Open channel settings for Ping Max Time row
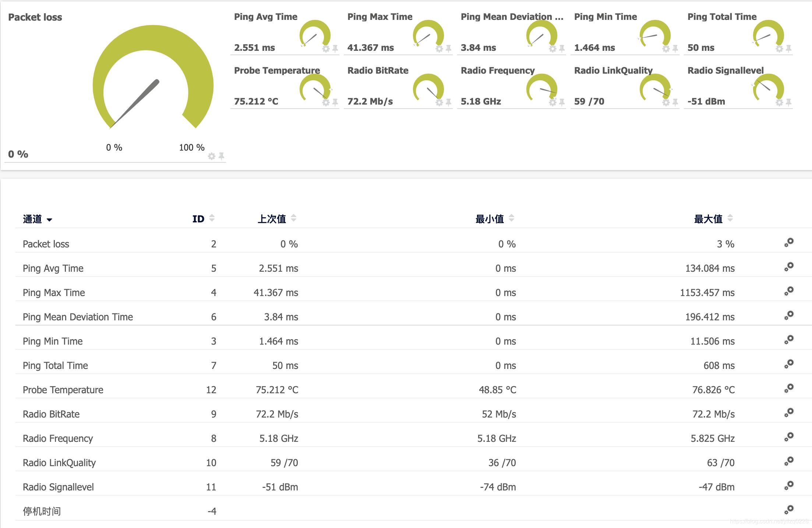The width and height of the screenshot is (812, 528). coord(789,291)
